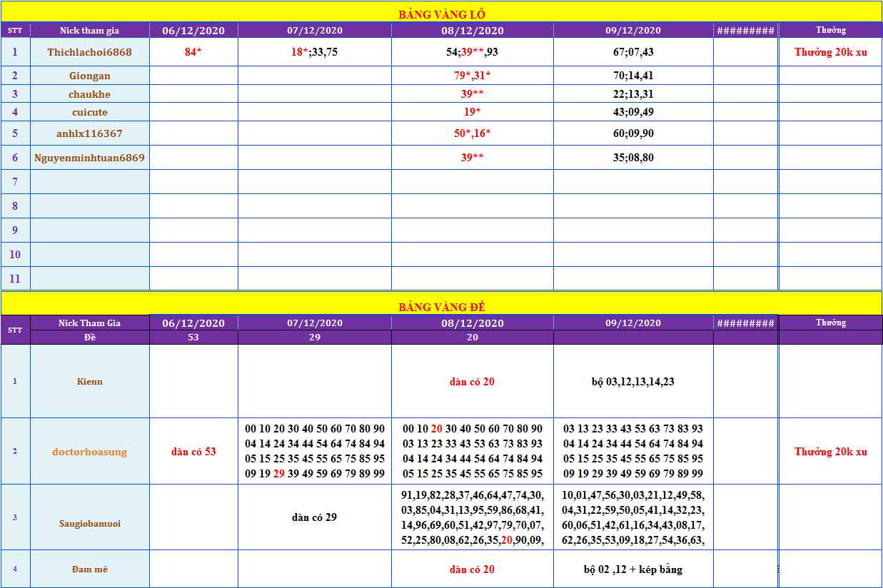The image size is (883, 588).
Task: Click "39**" in the chaukhe row
Action: [x=473, y=94]
